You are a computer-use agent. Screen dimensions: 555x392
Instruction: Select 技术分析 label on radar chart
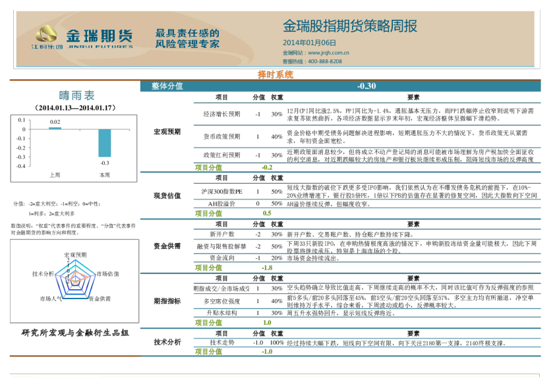pyautogui.click(x=44, y=273)
